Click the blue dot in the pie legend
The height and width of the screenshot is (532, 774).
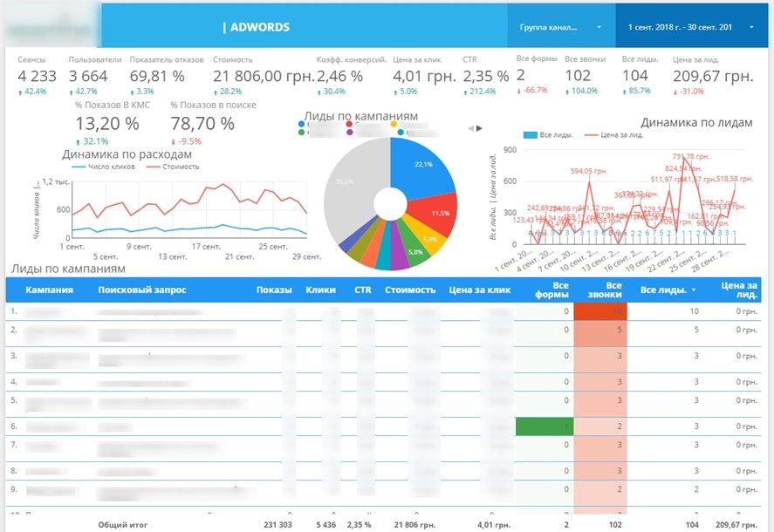302,124
